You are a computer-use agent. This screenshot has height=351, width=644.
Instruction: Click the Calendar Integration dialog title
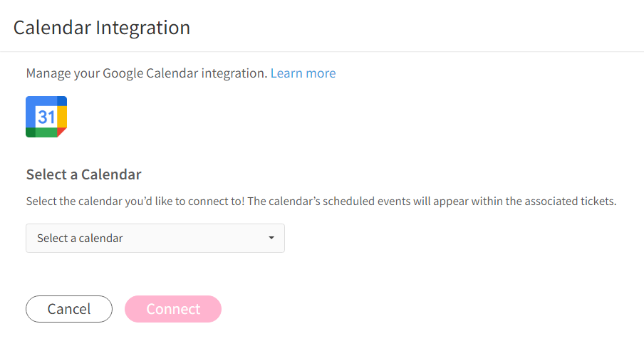[102, 28]
